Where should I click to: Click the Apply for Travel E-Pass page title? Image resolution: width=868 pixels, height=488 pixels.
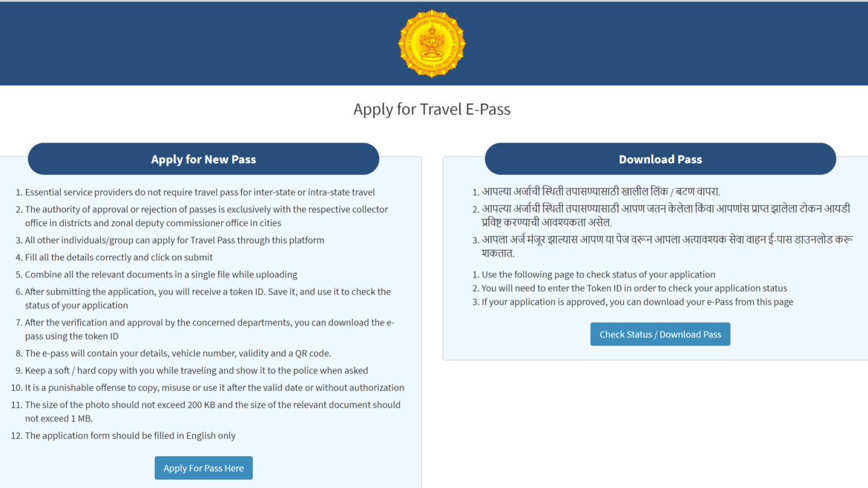pos(432,110)
